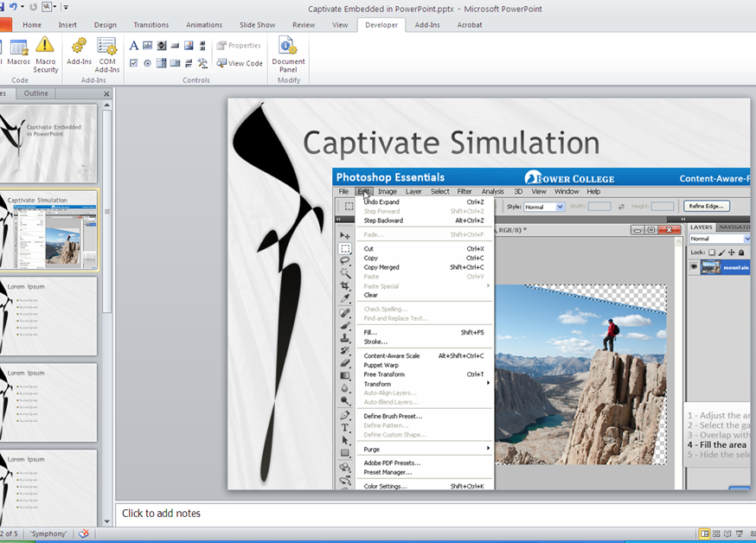Toggle visibility eye of mountain layer
This screenshot has width=756, height=543.
(x=694, y=267)
